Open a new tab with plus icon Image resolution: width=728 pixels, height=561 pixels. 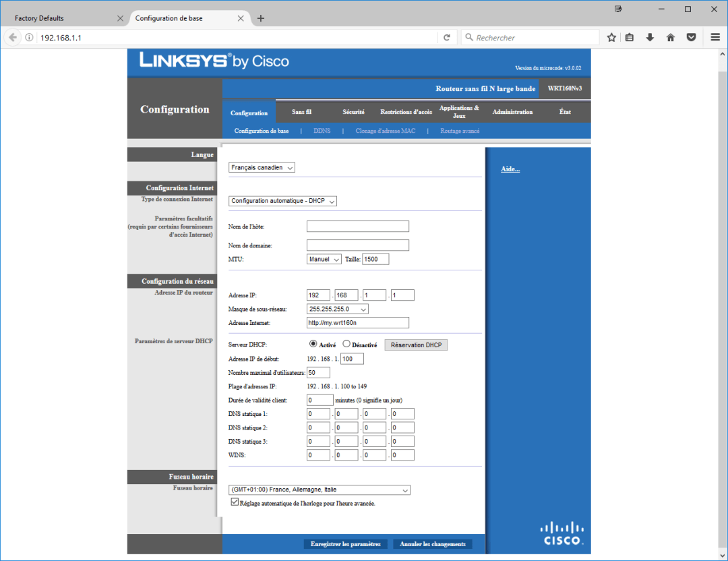pos(261,18)
